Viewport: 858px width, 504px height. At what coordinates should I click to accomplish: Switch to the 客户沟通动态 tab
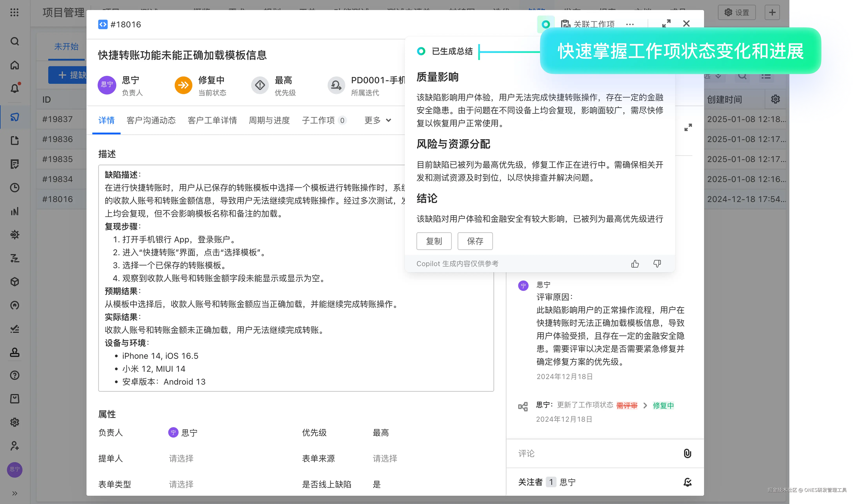(x=151, y=120)
